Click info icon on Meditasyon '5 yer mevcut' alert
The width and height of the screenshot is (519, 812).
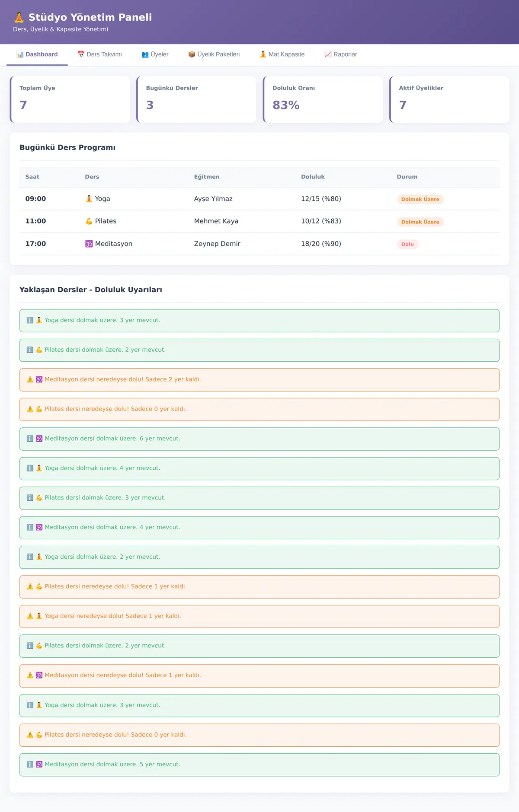(x=30, y=764)
